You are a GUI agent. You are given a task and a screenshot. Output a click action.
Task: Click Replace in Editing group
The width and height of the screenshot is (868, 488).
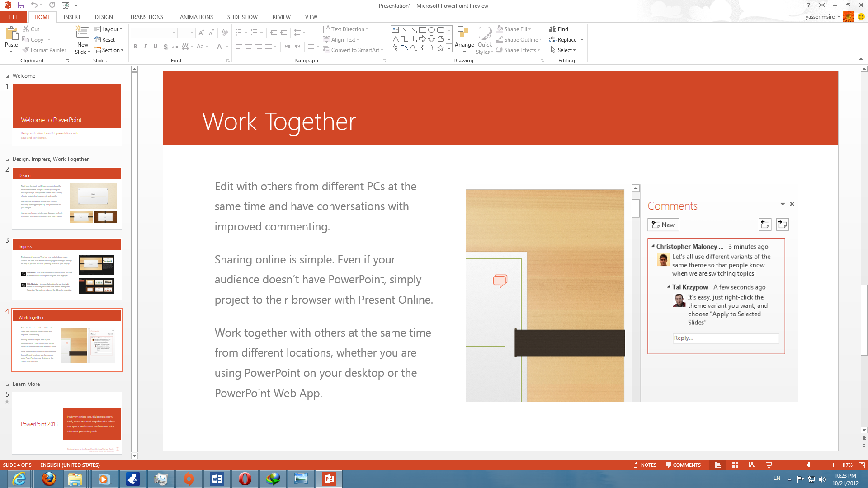point(563,39)
